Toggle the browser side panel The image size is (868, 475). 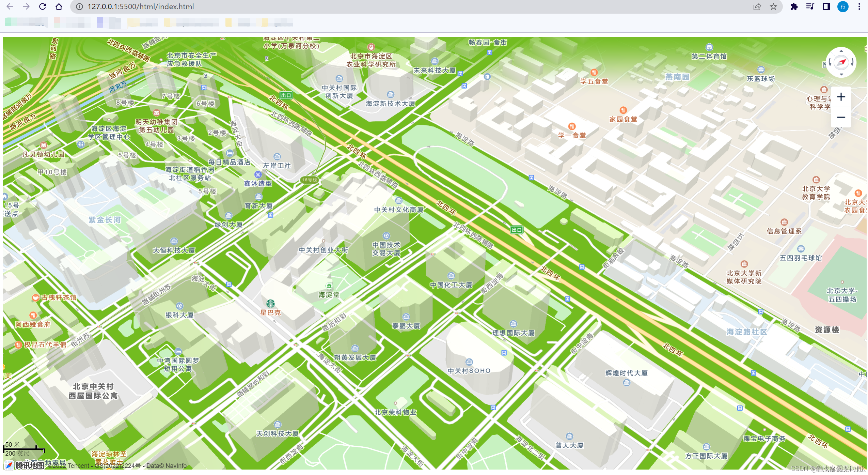[x=826, y=6]
